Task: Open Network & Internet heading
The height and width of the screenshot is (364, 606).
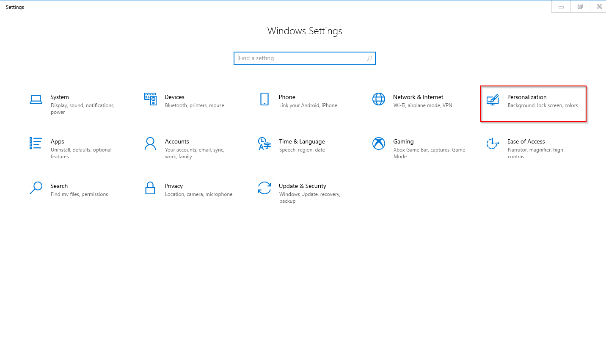Action: [x=418, y=97]
